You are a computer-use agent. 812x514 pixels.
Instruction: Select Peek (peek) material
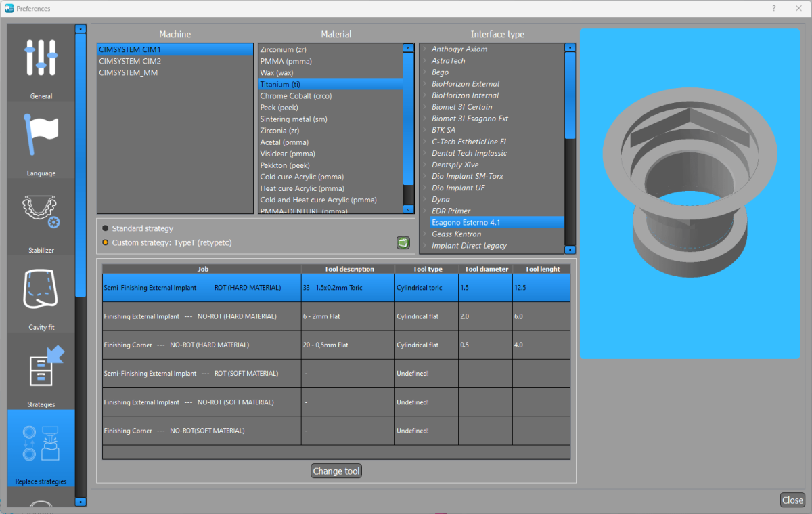pos(330,108)
